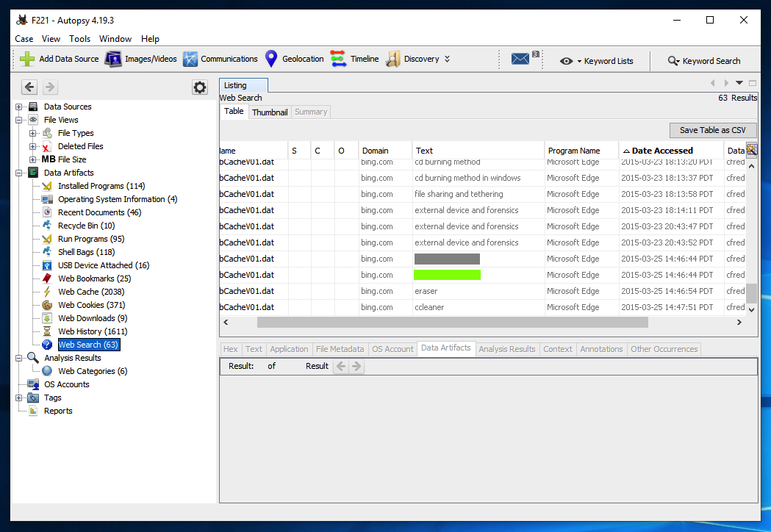Select the Shell Bags (118) node

pyautogui.click(x=87, y=252)
